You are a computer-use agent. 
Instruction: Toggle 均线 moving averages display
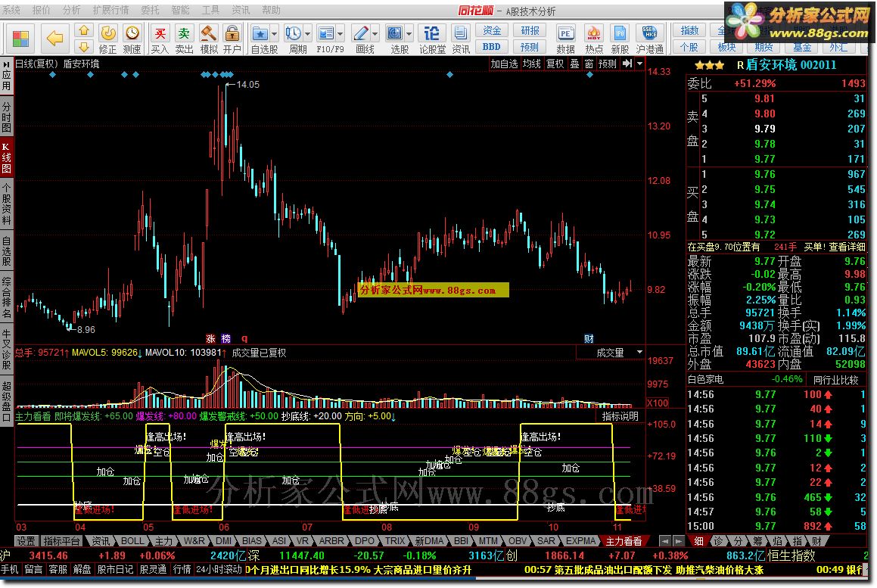click(x=531, y=64)
